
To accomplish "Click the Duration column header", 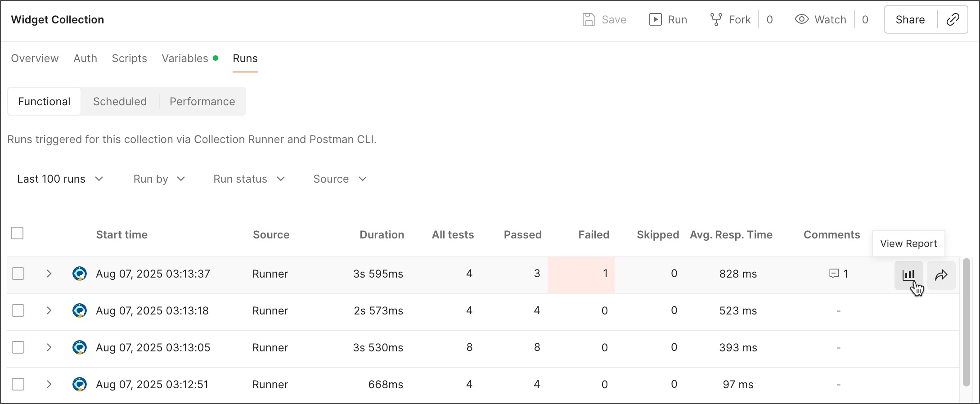I will [382, 234].
